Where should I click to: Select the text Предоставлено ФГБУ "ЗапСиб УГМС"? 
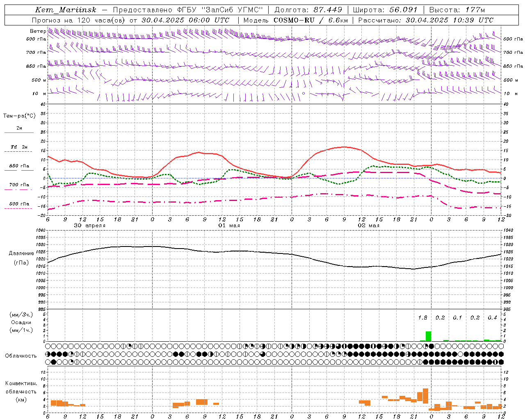point(187,10)
